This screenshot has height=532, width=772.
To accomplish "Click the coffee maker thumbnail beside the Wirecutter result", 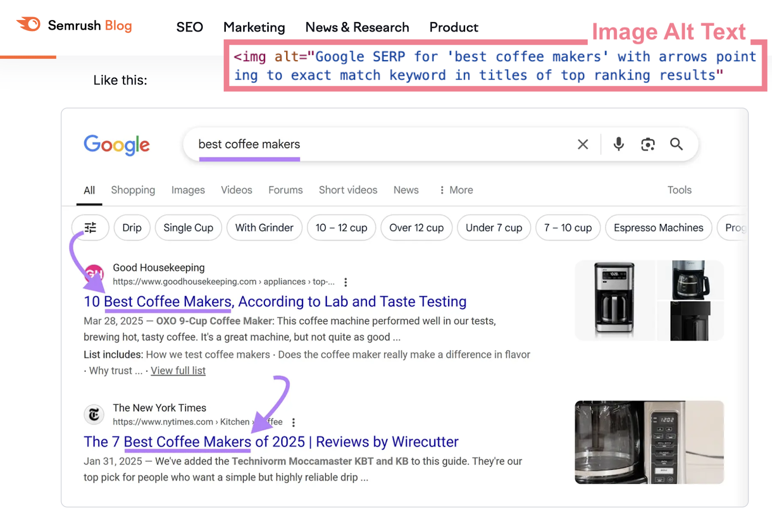I will (x=648, y=441).
